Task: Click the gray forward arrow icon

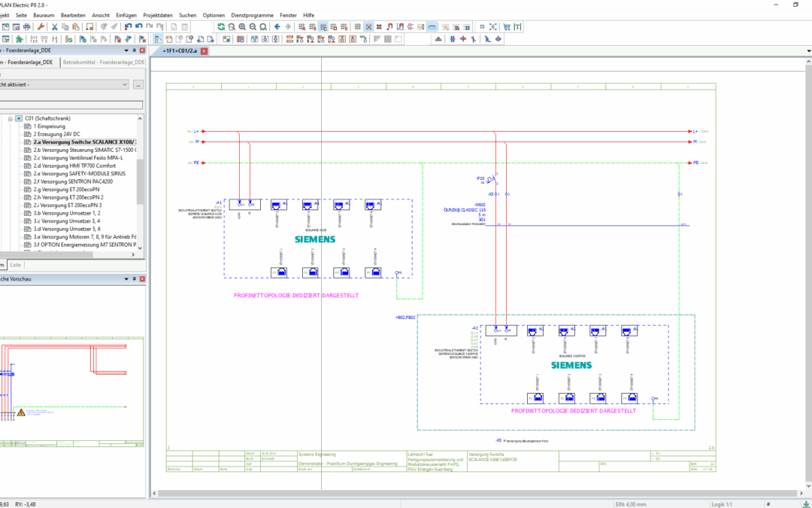Action: pyautogui.click(x=288, y=27)
